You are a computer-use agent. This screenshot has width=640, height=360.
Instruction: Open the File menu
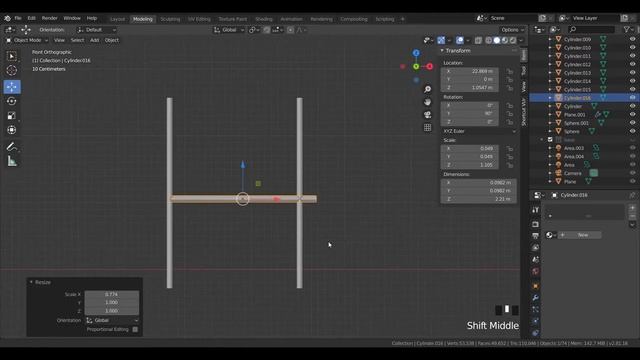[18, 18]
